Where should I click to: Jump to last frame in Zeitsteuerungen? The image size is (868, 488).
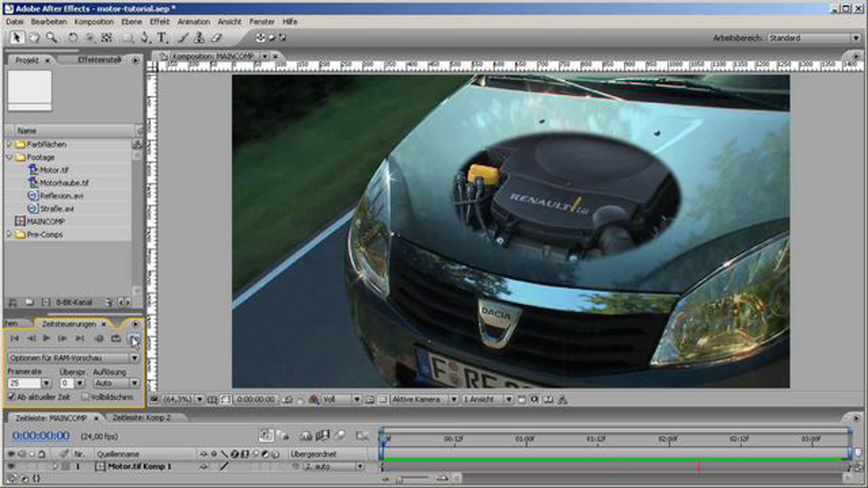pyautogui.click(x=80, y=338)
